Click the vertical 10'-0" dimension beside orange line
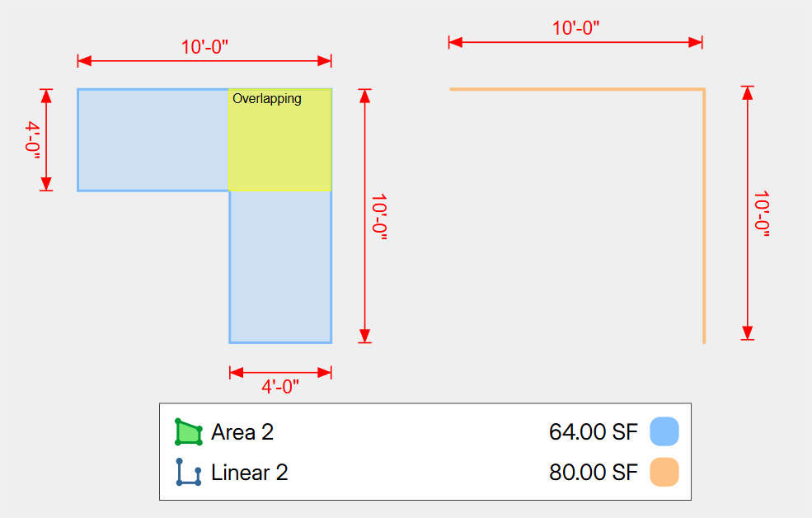 pyautogui.click(x=762, y=214)
